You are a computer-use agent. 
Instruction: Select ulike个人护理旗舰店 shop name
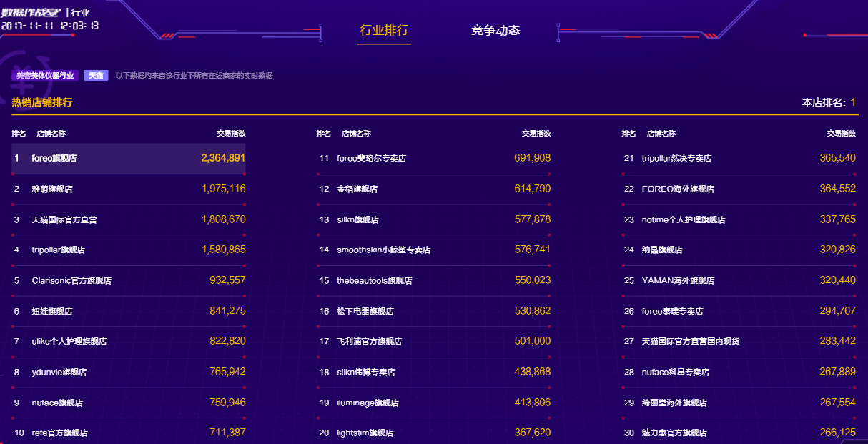coord(69,342)
